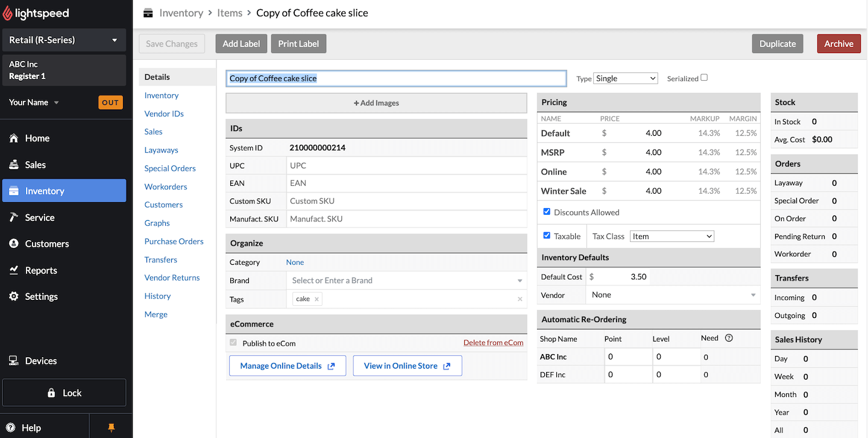
Task: Click the Default Cost input field
Action: click(618, 277)
